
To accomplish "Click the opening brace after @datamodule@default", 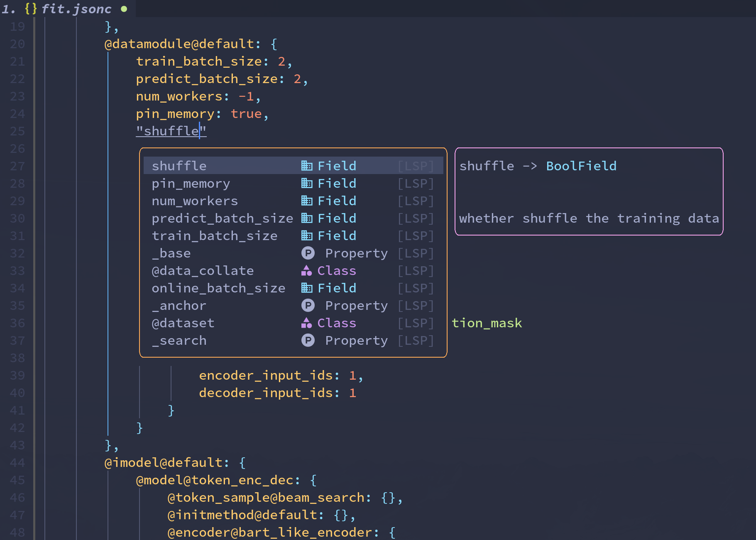I will 274,44.
